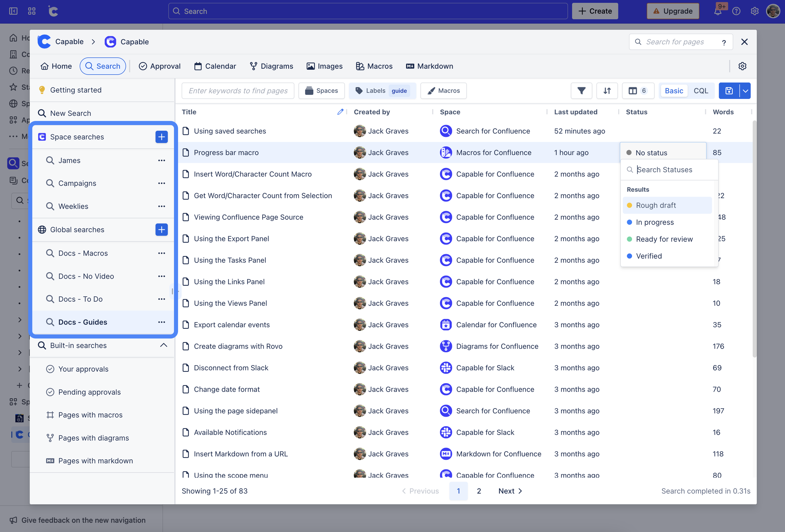Add a new global search with plus
Viewport: 785px width, 532px height.
[x=161, y=230]
